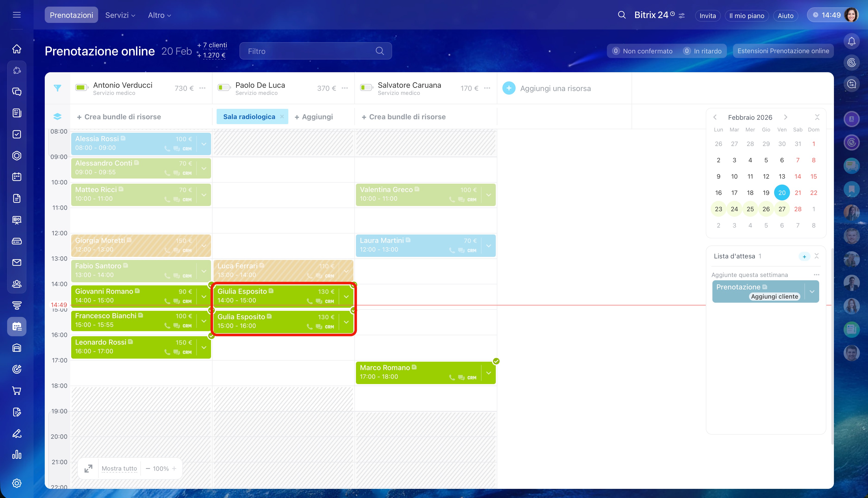The image size is (868, 498).
Task: Click the search magnifier in top bar
Action: coord(622,15)
